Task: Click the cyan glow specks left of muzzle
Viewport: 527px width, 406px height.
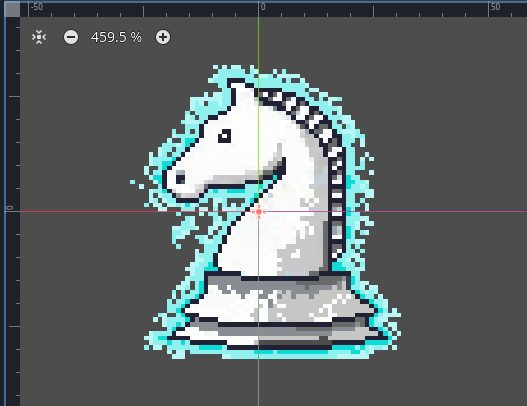Action: click(x=137, y=184)
